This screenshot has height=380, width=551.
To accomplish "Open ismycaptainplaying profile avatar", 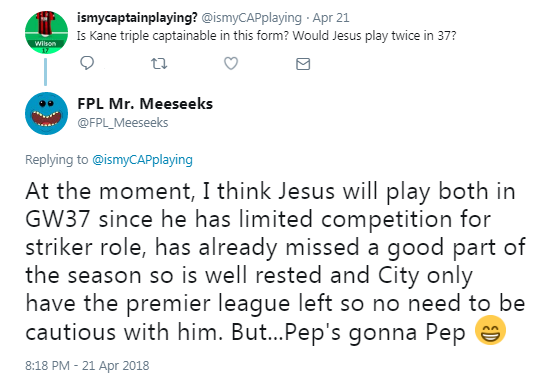I will [x=46, y=32].
